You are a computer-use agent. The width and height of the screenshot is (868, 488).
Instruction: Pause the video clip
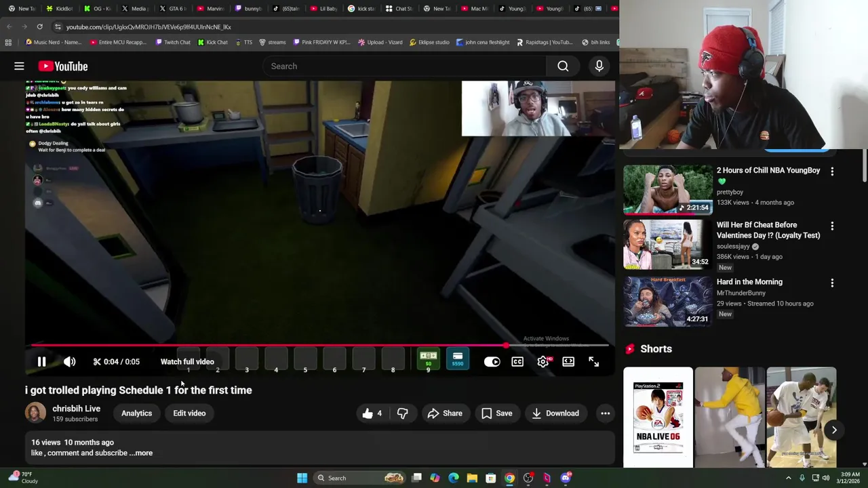coord(41,362)
